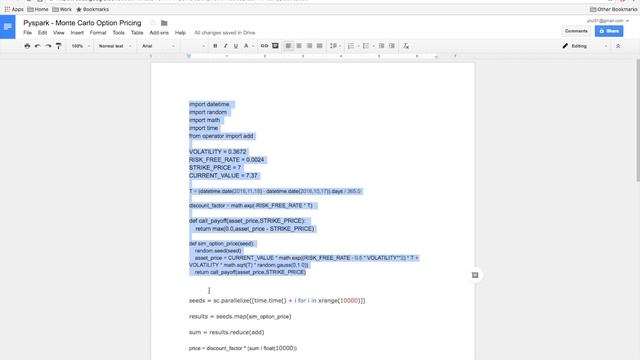Open the File menu

tap(27, 33)
